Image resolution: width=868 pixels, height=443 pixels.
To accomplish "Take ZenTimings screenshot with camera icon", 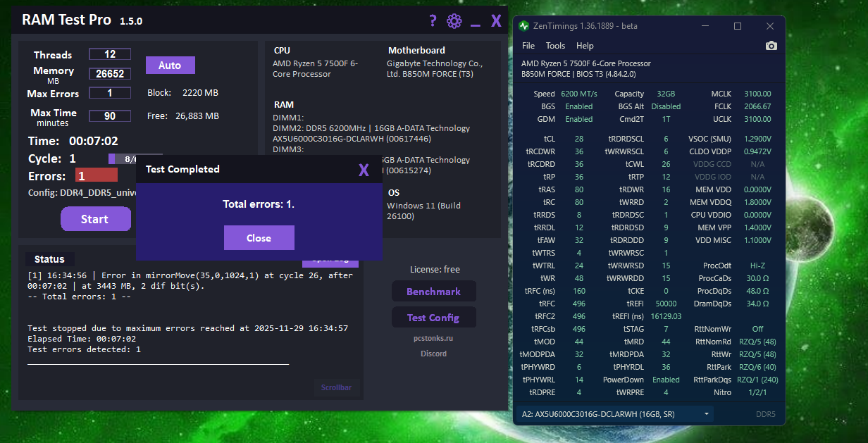I will 771,46.
